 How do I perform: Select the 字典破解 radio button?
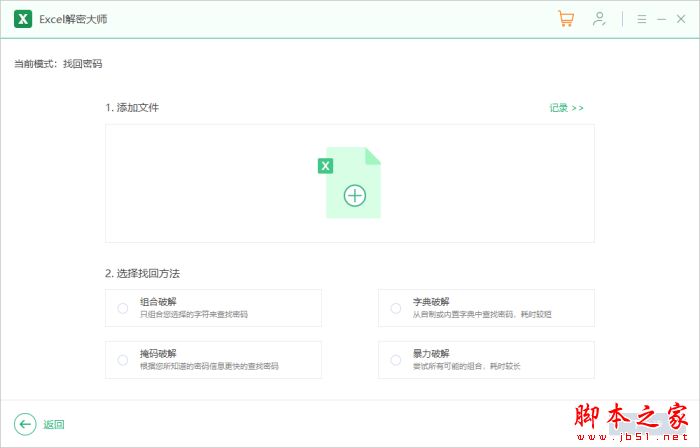point(396,308)
